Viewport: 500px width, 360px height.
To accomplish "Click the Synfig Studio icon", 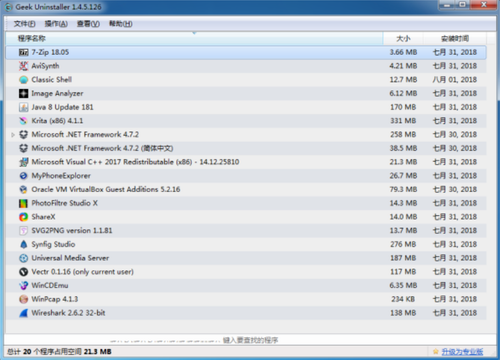I will 23,244.
